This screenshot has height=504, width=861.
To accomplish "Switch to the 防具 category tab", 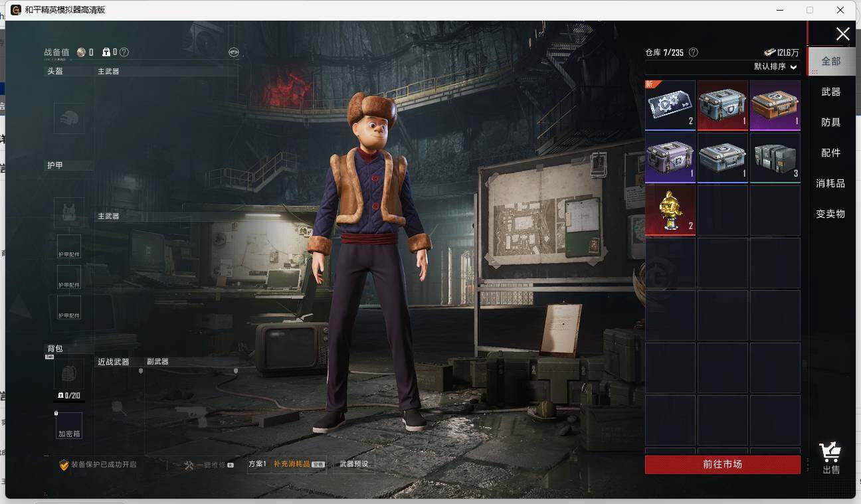I will [x=831, y=122].
